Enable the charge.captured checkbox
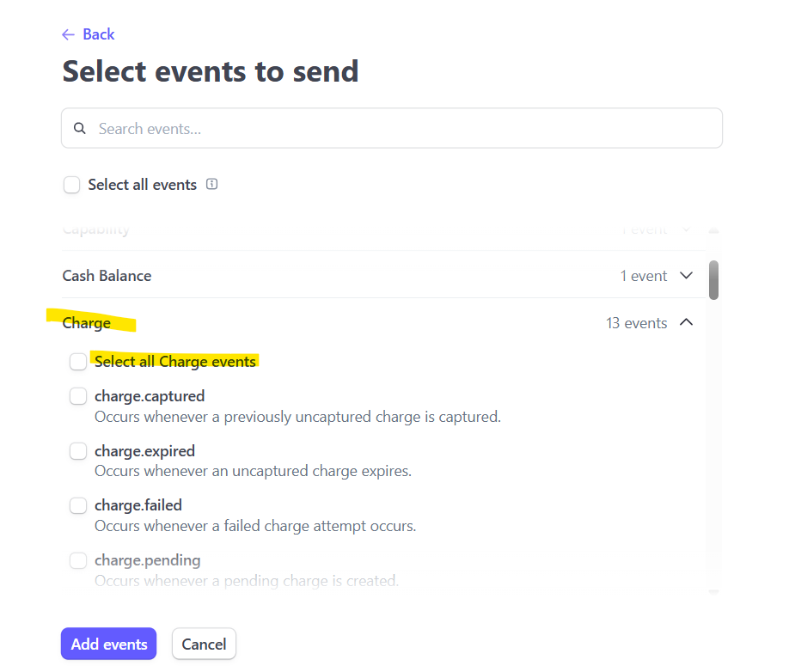This screenshot has width=789, height=672. click(78, 396)
